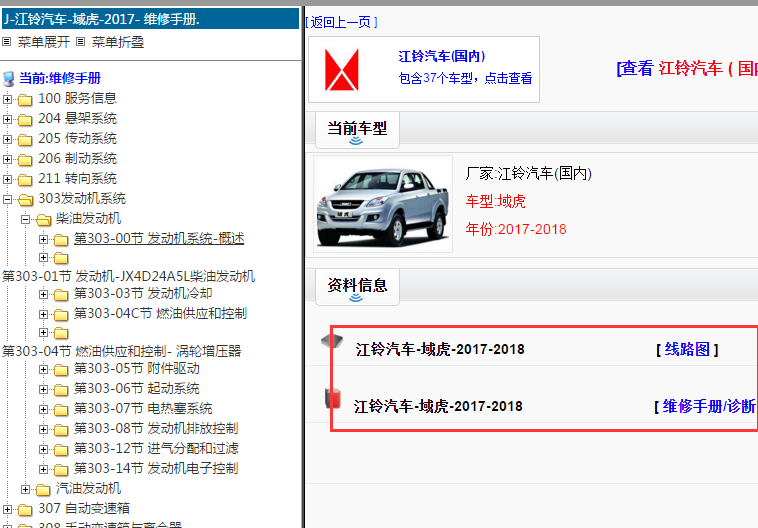Screen dimensions: 758x528
Task: Click the 年份:2017-2018 text
Action: click(516, 229)
